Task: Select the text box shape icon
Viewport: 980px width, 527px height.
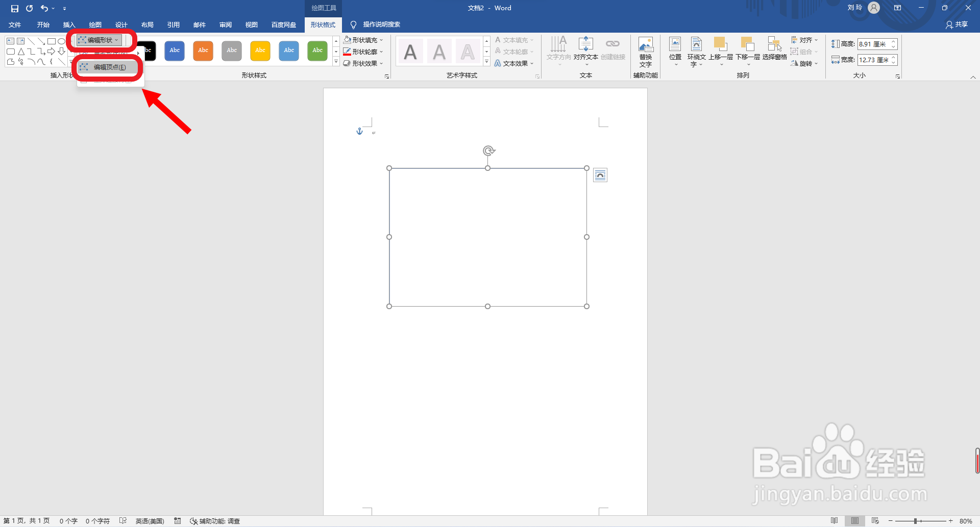Action: (x=10, y=41)
